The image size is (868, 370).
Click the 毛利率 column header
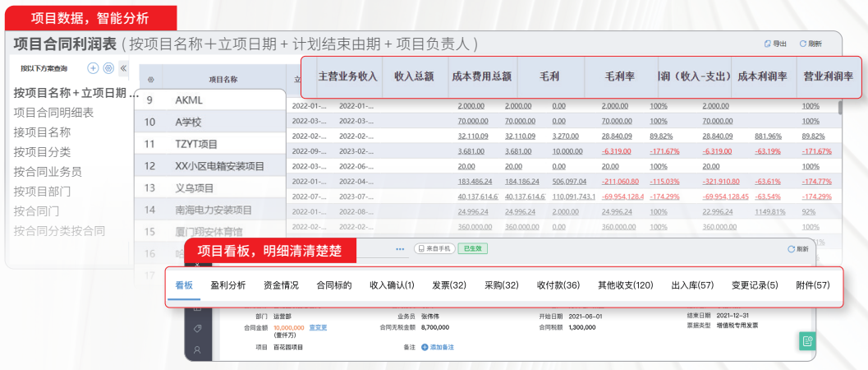click(622, 76)
